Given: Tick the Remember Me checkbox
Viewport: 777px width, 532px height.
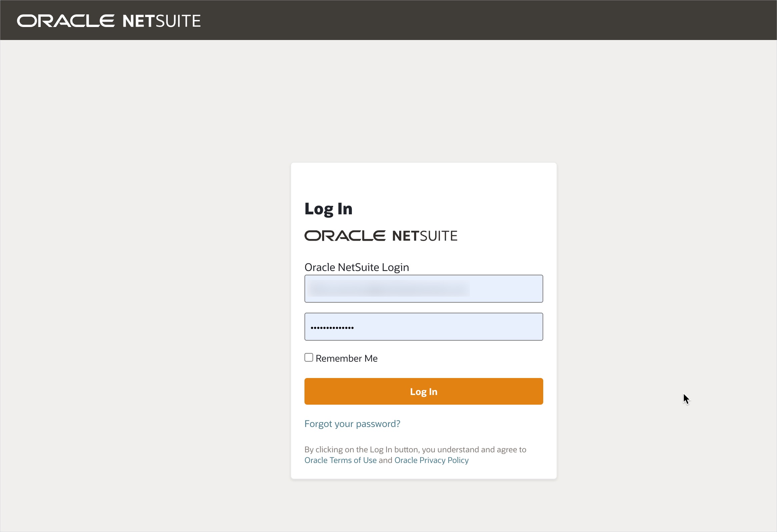Looking at the screenshot, I should 308,358.
